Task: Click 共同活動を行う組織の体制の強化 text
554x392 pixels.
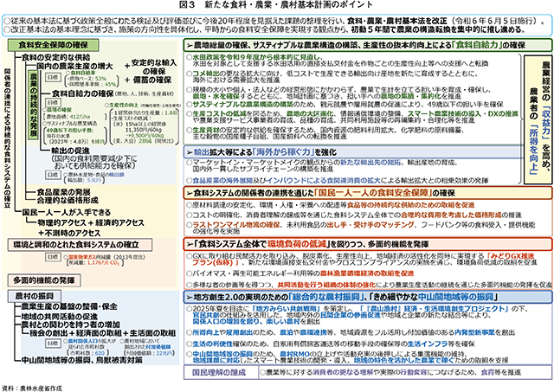Action: point(326,285)
